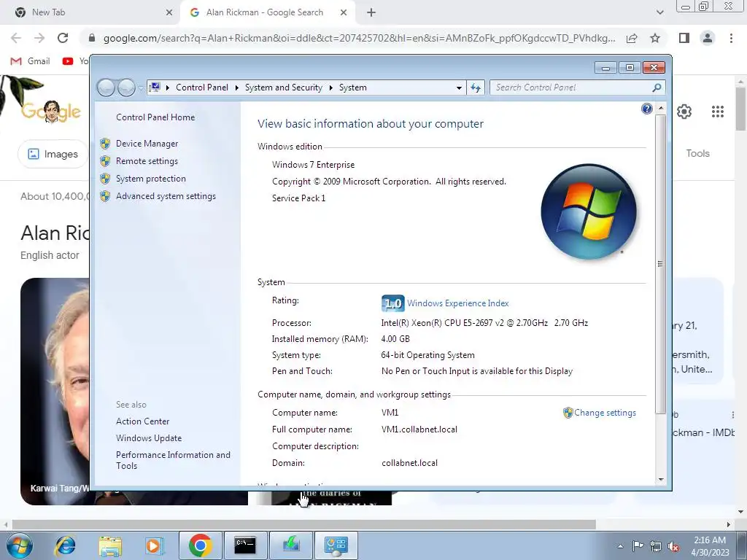Bookmark this page with star icon

point(655,38)
